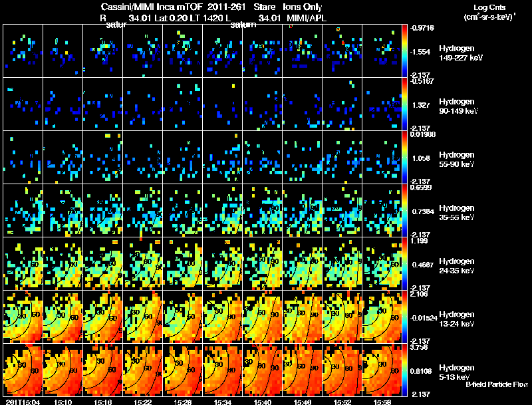
Task: Select the Hydrogen 13-24 keV panel at 15:40
Action: 262,317
